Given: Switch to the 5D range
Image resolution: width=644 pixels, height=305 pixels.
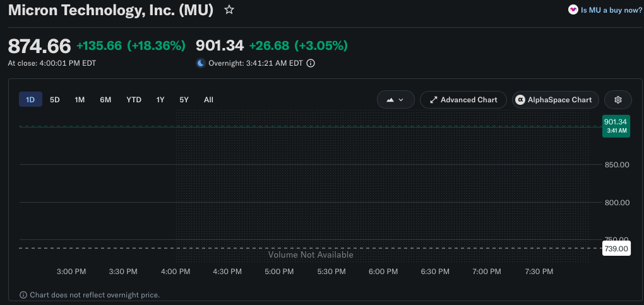Looking at the screenshot, I should tap(55, 100).
